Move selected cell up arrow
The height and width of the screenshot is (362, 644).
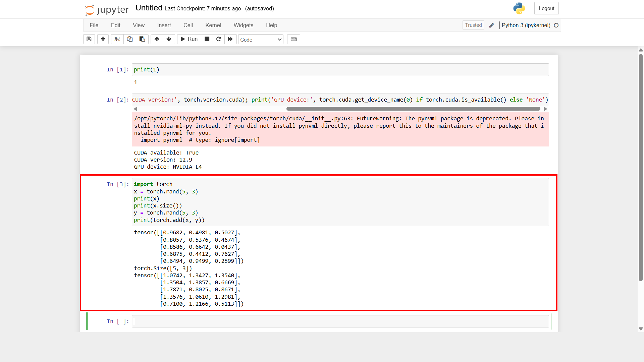pos(157,39)
